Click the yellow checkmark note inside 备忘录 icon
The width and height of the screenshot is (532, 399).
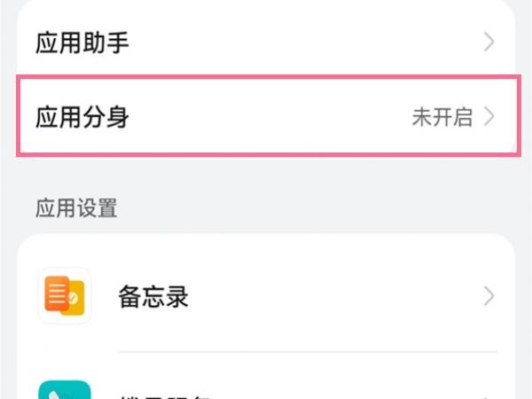tap(74, 298)
